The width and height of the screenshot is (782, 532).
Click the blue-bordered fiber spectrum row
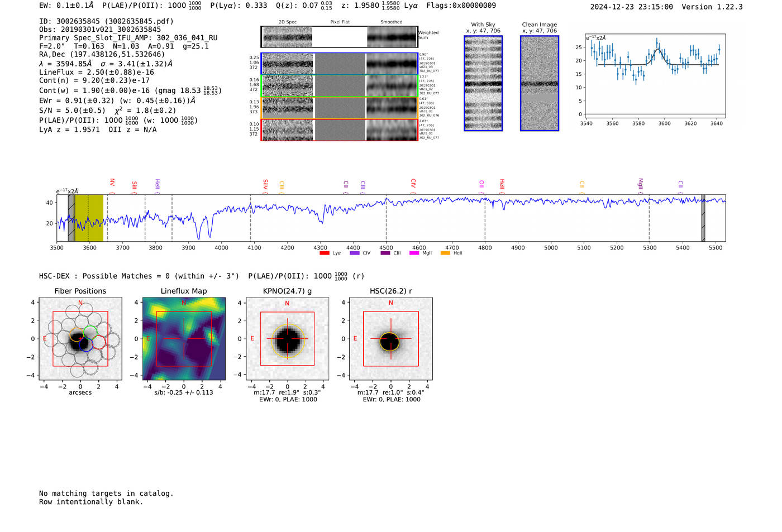click(x=339, y=64)
